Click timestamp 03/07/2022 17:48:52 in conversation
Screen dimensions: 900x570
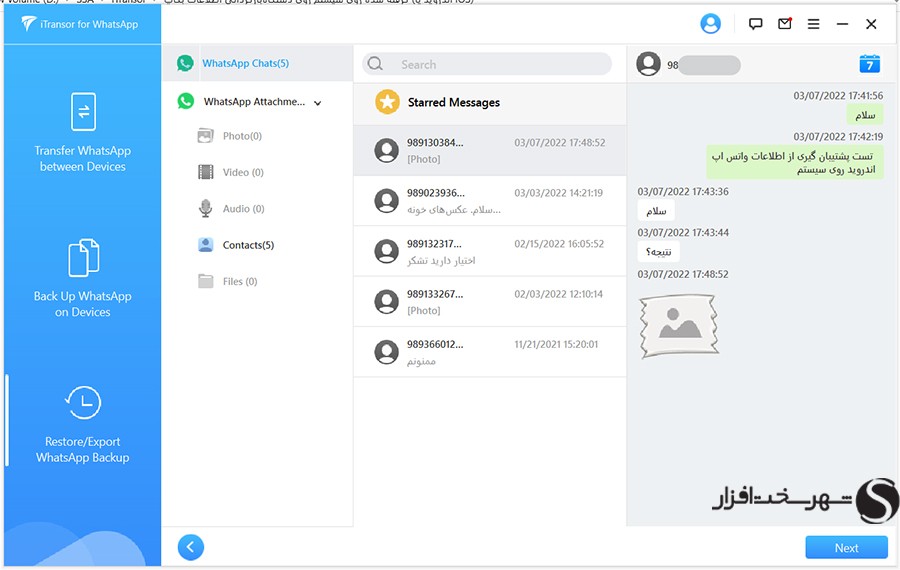[x=683, y=274]
